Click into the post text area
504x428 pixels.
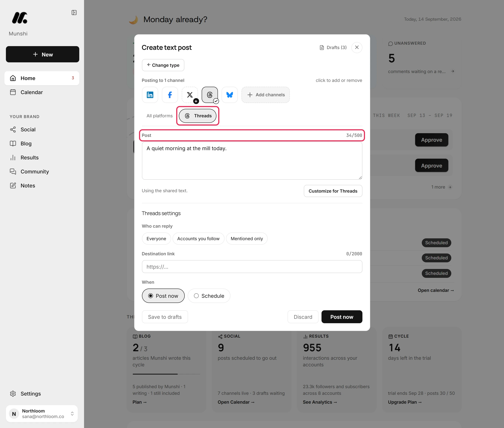tap(252, 161)
